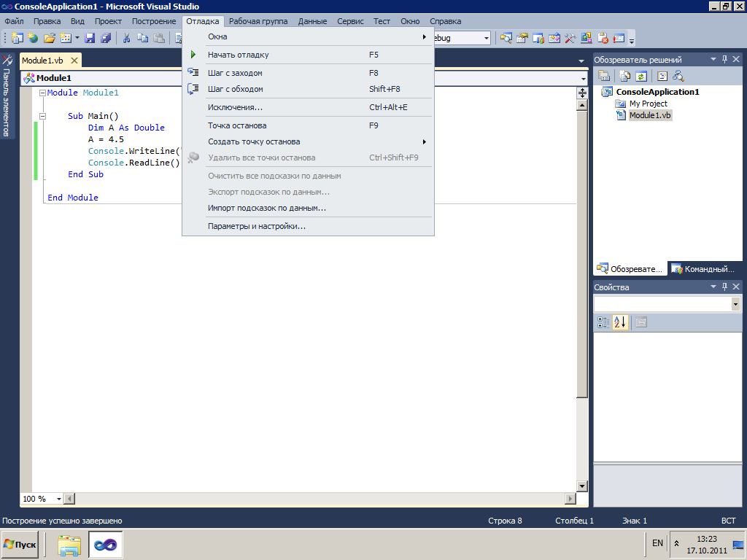Viewport: 747px width, 560px height.
Task: Select Module1.vb in Solution Explorer
Action: pos(650,115)
